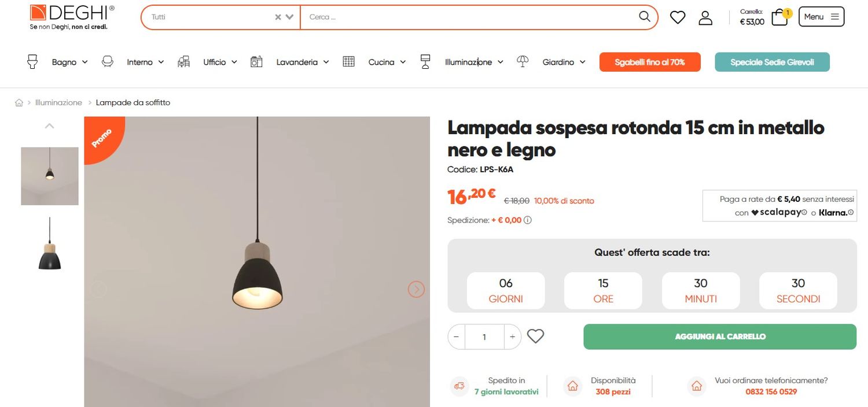Open the Cucina category menu
Viewport: 868px width, 407px height.
click(x=387, y=62)
